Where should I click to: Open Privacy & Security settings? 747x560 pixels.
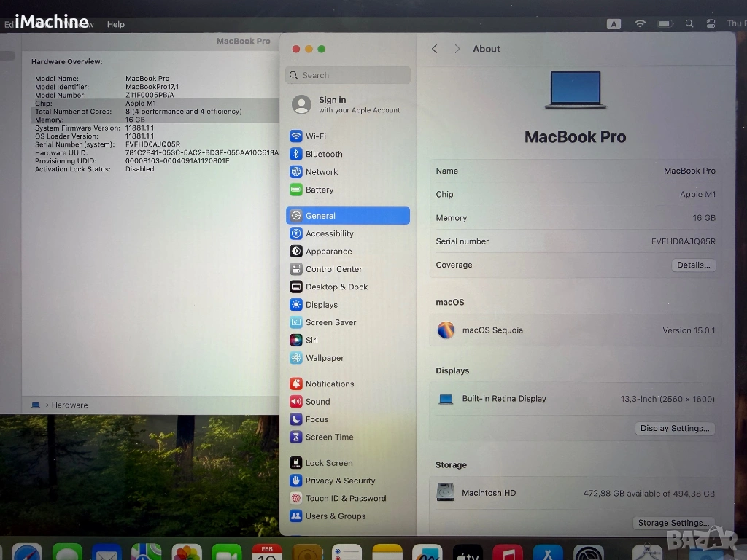(340, 481)
